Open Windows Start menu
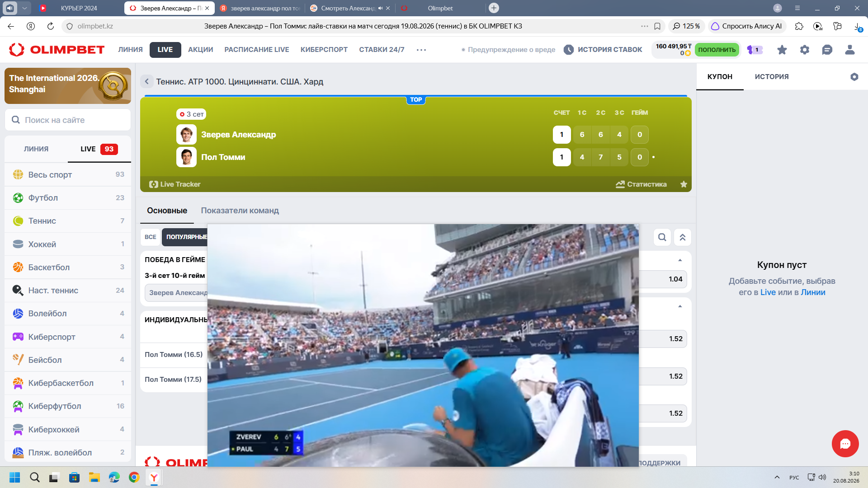Image resolution: width=868 pixels, height=488 pixels. pos(15,477)
